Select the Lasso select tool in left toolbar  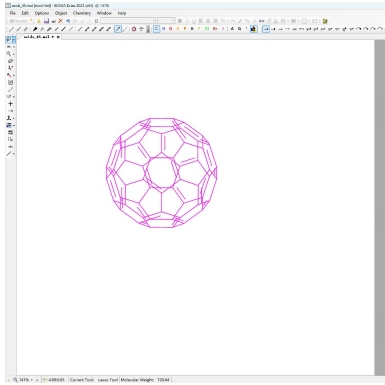[9, 40]
